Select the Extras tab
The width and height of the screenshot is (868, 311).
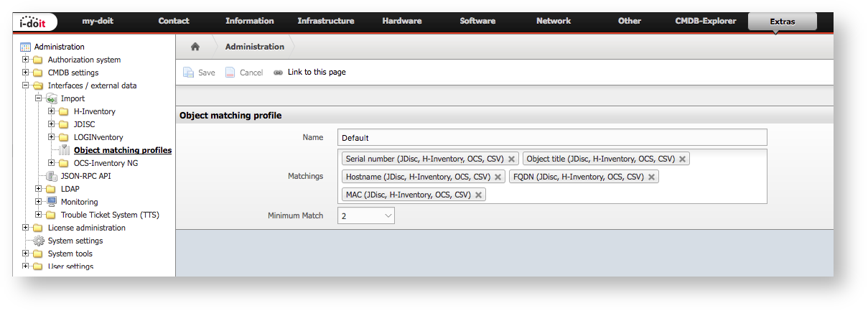point(783,22)
